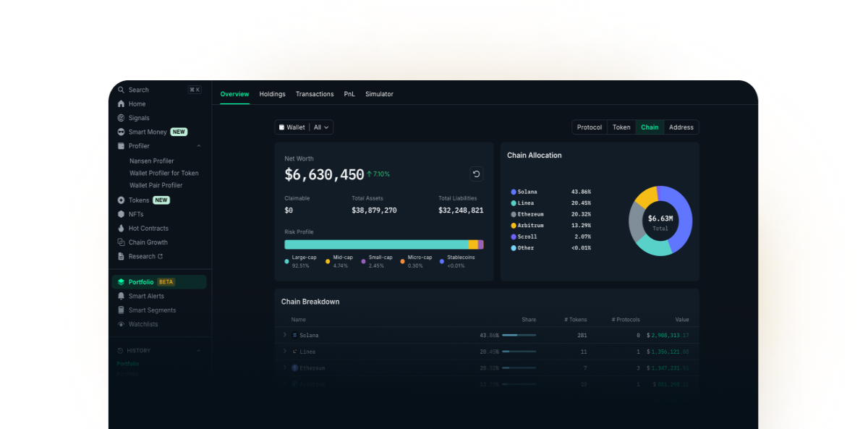868x429 pixels.
Task: Click the Hot Contracts flame icon
Action: (x=121, y=229)
